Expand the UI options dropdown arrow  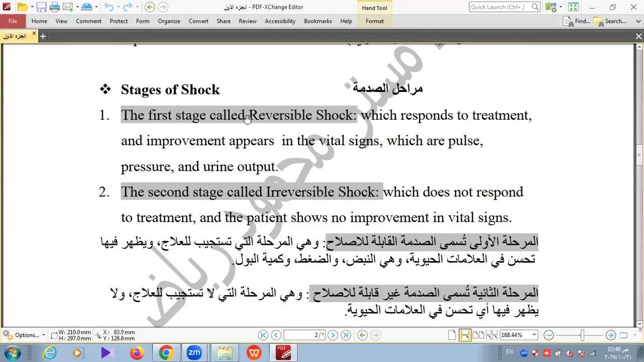coord(560,7)
